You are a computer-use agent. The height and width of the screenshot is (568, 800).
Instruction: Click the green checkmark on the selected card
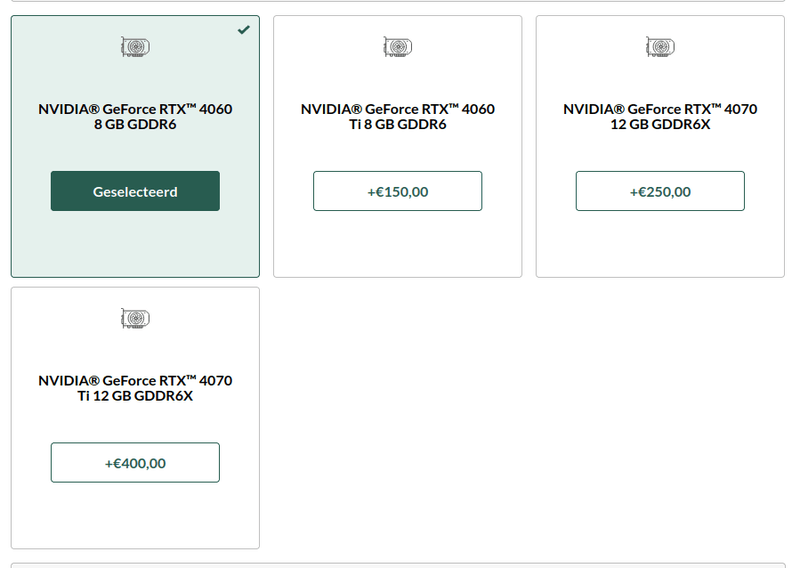click(x=244, y=30)
